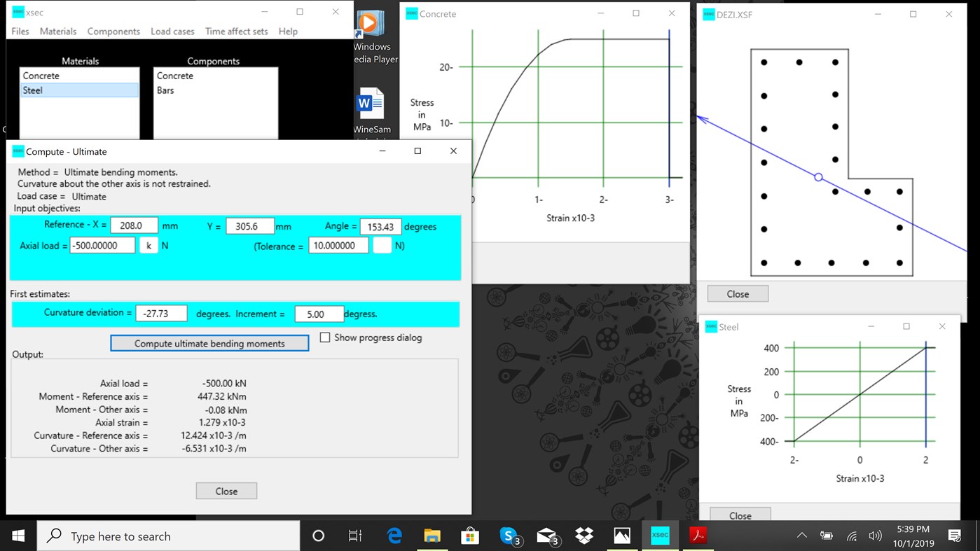Open the Load cases menu

[x=172, y=31]
